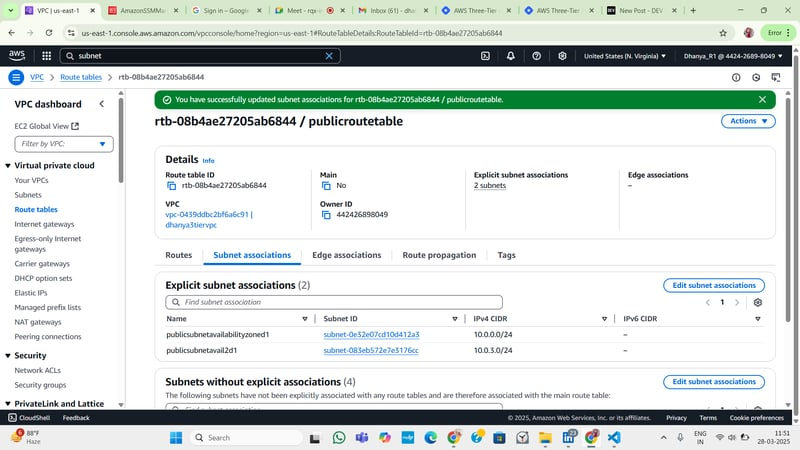Reload the browser page

click(48, 33)
